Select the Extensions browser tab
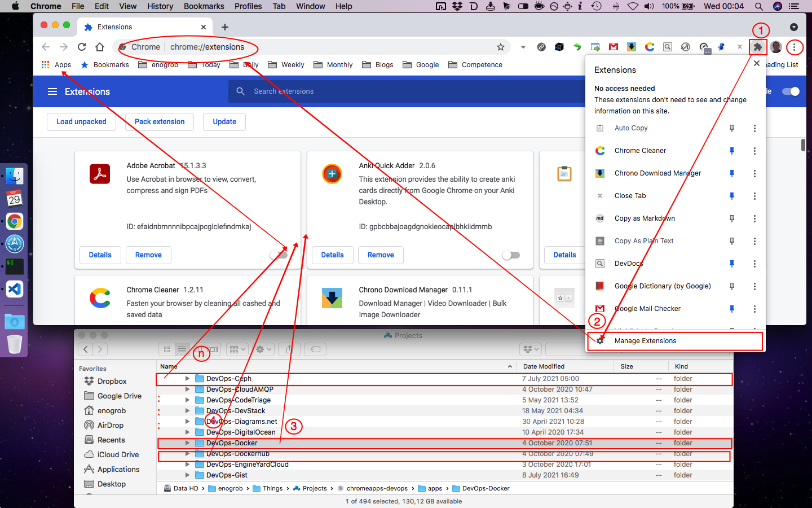The image size is (812, 508). pyautogui.click(x=145, y=27)
